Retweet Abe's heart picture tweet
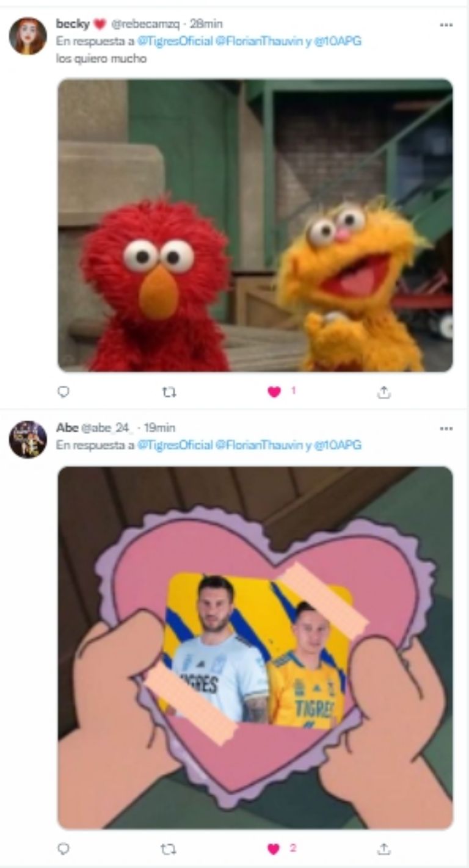Screen dimensions: 469x868 [169, 848]
